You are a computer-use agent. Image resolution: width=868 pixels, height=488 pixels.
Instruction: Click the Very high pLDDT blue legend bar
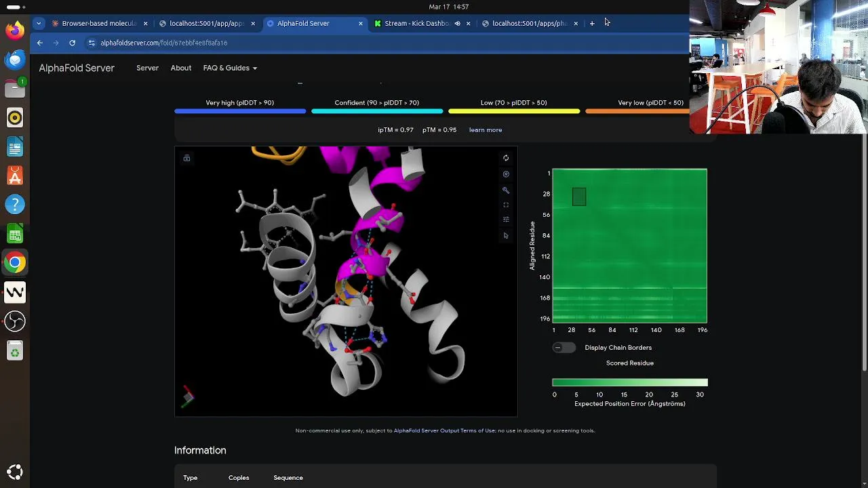pos(240,111)
